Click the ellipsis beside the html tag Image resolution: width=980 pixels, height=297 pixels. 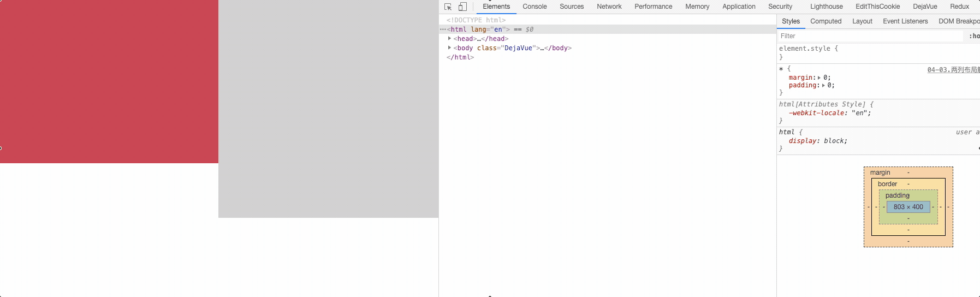443,29
